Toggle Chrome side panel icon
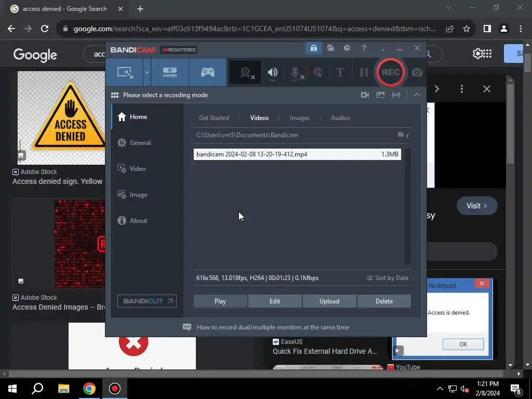Image resolution: width=532 pixels, height=399 pixels. tap(487, 29)
